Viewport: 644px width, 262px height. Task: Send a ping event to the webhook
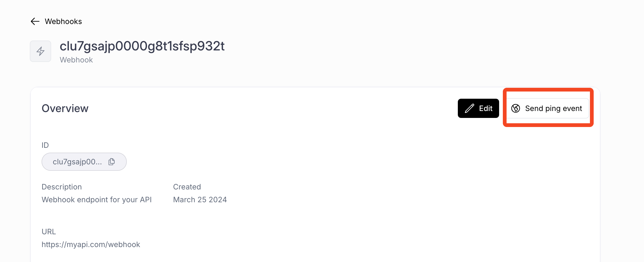(548, 108)
